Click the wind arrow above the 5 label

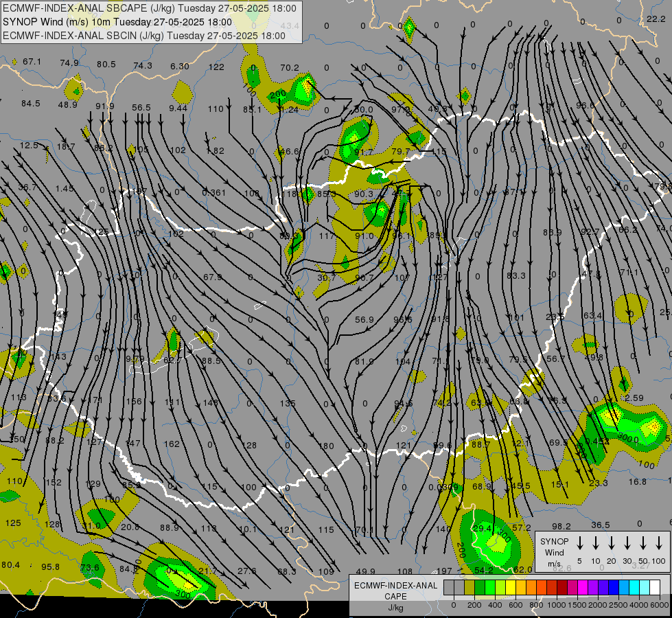coord(579,543)
